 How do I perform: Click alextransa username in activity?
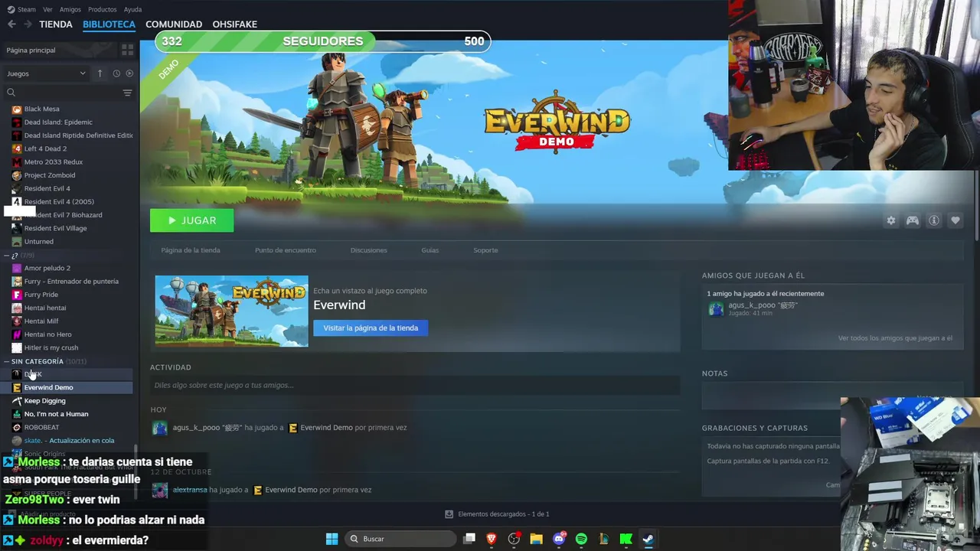click(x=190, y=490)
